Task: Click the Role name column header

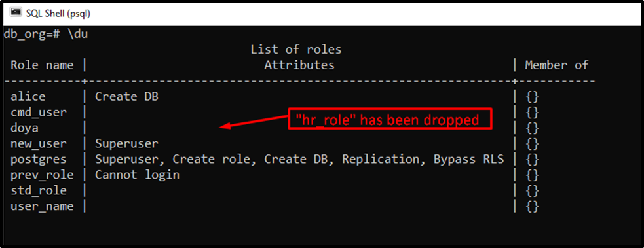Action: (43, 65)
